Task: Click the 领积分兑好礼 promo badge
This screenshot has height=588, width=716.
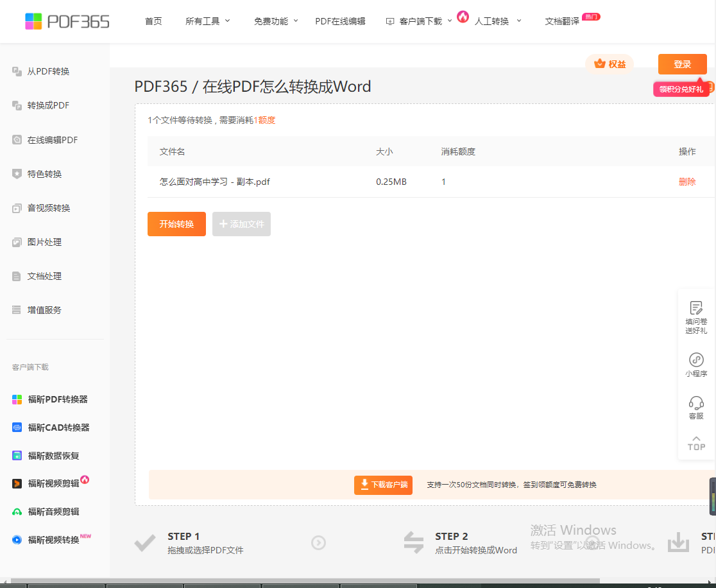Action: [x=681, y=89]
